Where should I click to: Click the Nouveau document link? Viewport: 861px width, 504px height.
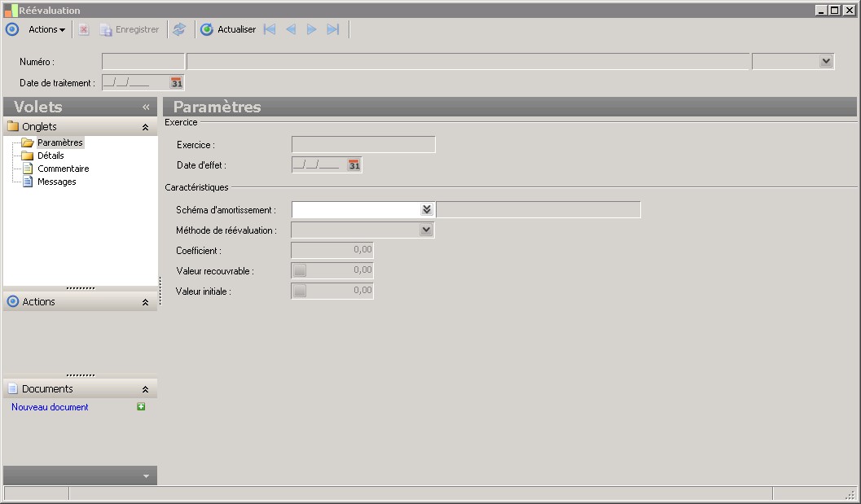pos(50,407)
